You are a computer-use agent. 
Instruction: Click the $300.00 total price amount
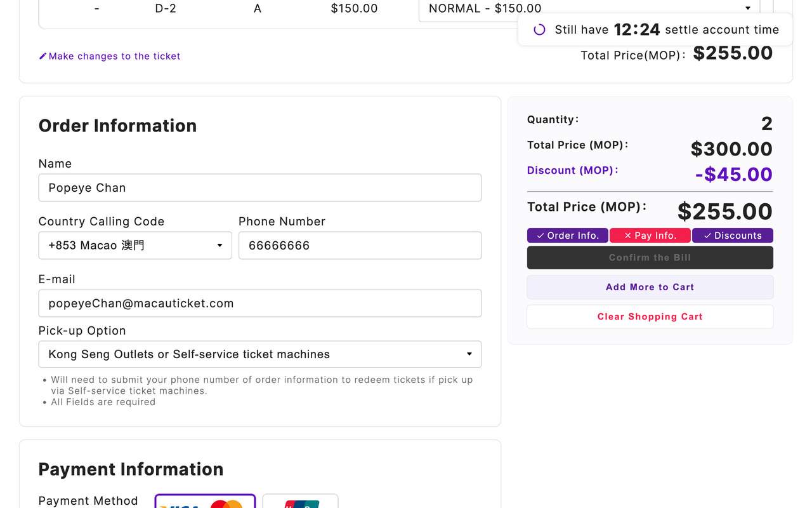[731, 149]
